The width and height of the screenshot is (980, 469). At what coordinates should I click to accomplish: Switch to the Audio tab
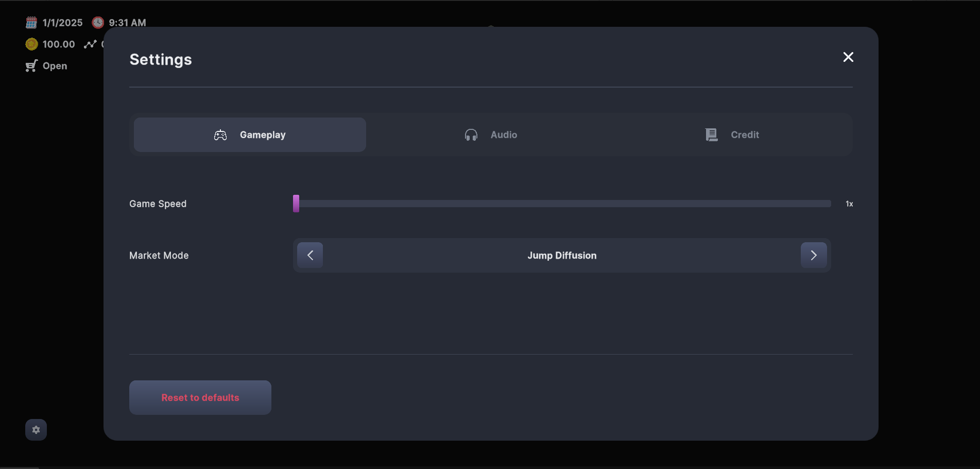[491, 135]
